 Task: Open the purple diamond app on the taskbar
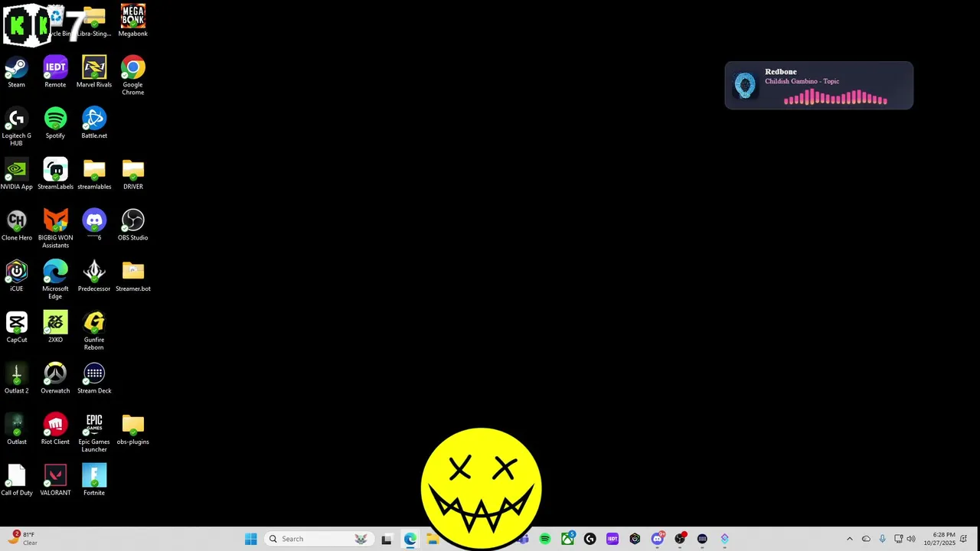click(725, 539)
